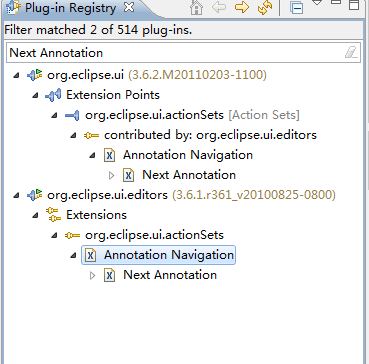Collapse the org.eclipse.ui.editors plug-in node
The image size is (369, 364).
coord(16,195)
